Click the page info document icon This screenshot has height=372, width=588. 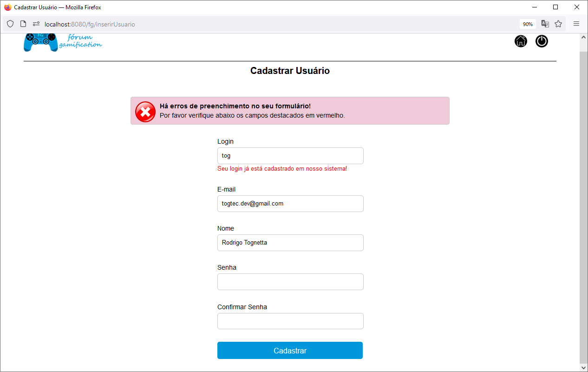coord(23,24)
